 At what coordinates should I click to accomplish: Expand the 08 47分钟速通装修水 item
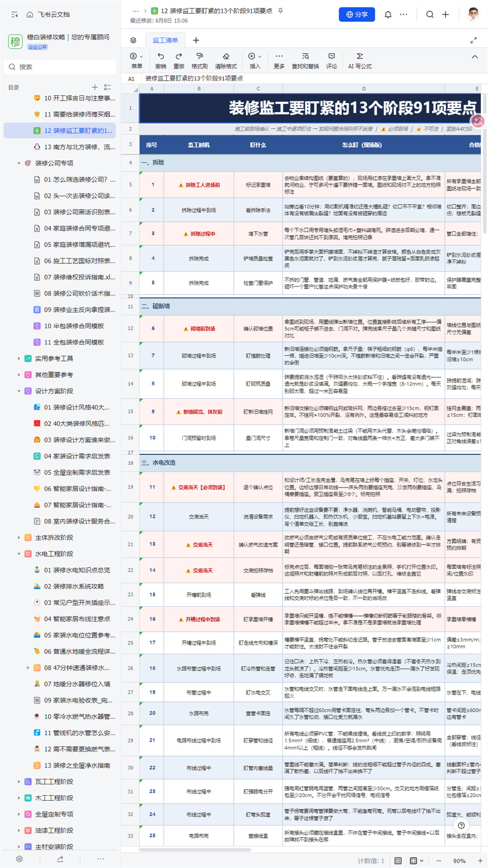pyautogui.click(x=28, y=668)
